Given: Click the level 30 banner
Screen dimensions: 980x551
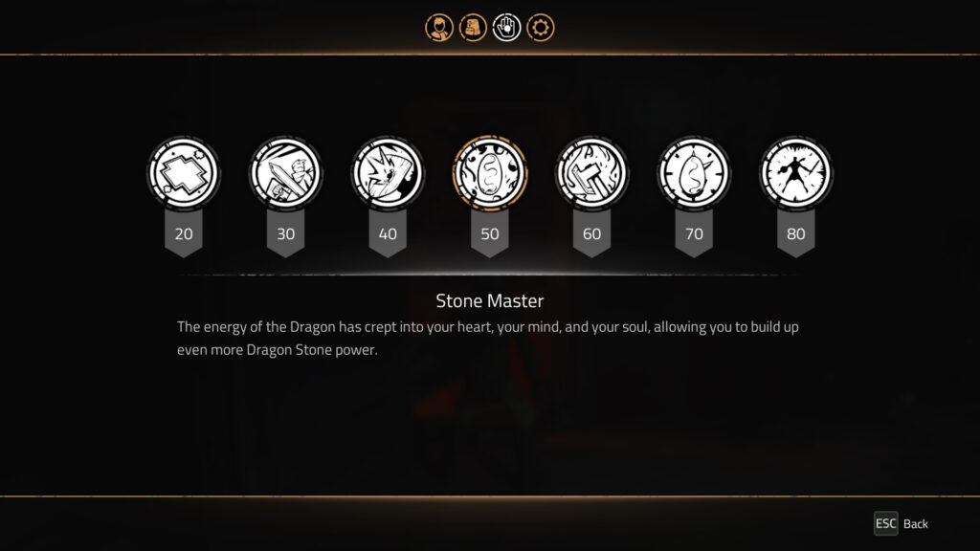Looking at the screenshot, I should (285, 233).
